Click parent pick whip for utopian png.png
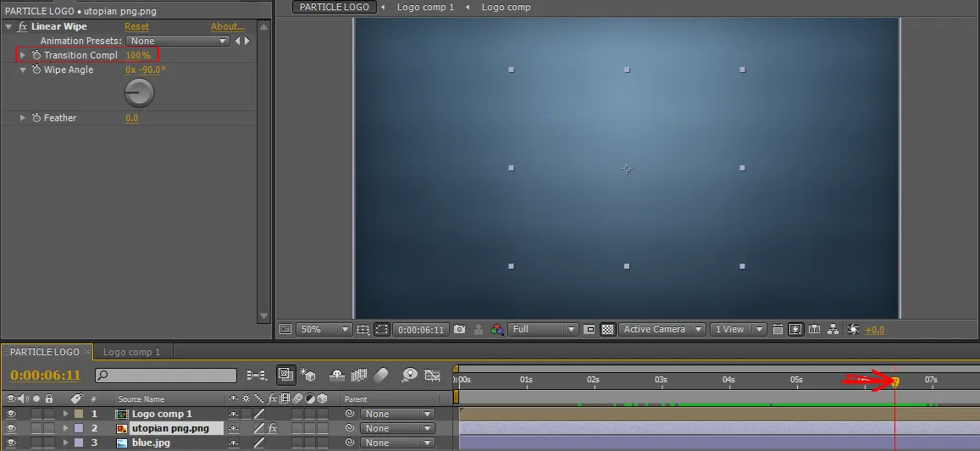Screen dimensions: 980x451 [349, 428]
